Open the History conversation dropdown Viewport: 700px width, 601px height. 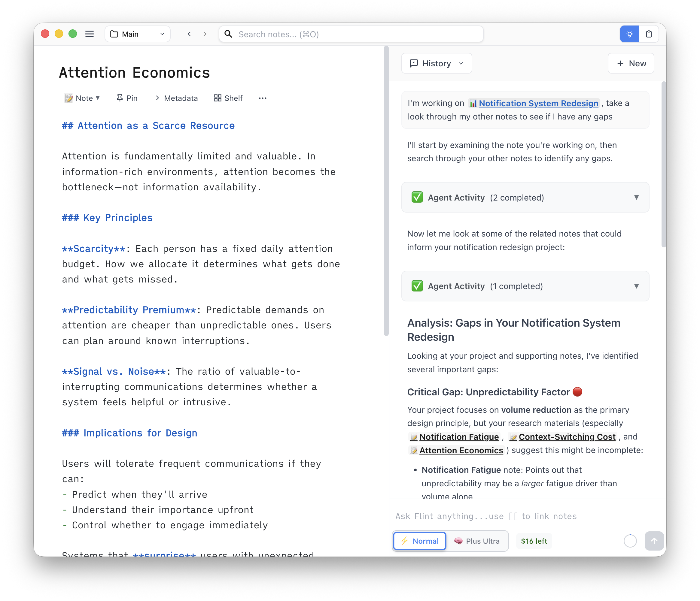point(437,63)
